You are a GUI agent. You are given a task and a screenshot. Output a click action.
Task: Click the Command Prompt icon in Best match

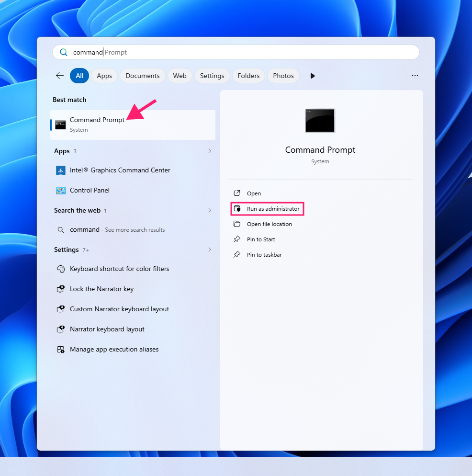tap(60, 125)
